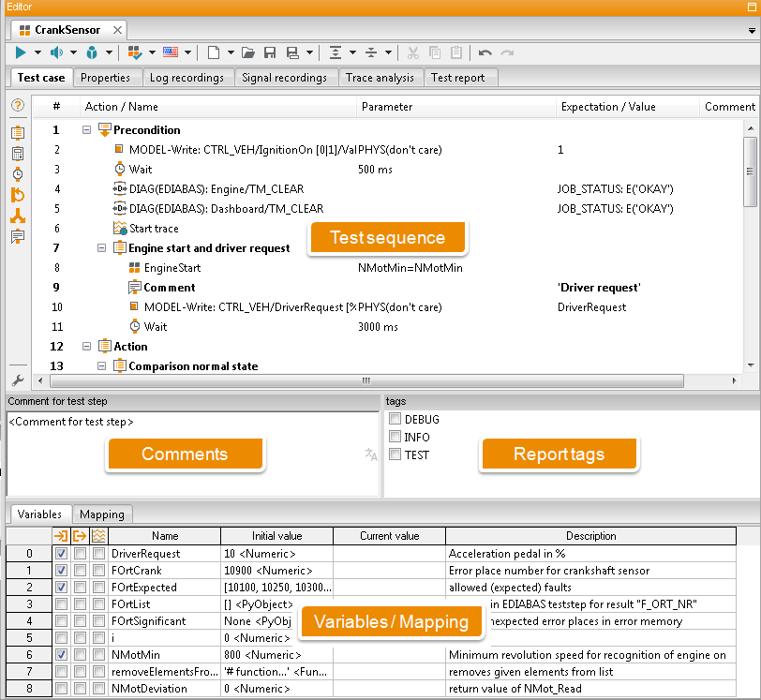
Task: Click the orange branch sidebar icon
Action: (x=18, y=216)
